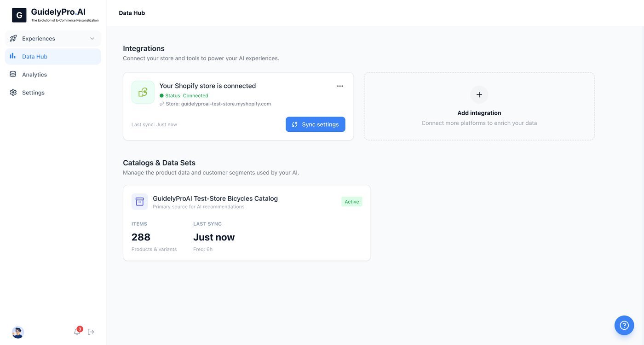Select Data Hub in the sidebar
The width and height of the screenshot is (644, 345).
53,56
